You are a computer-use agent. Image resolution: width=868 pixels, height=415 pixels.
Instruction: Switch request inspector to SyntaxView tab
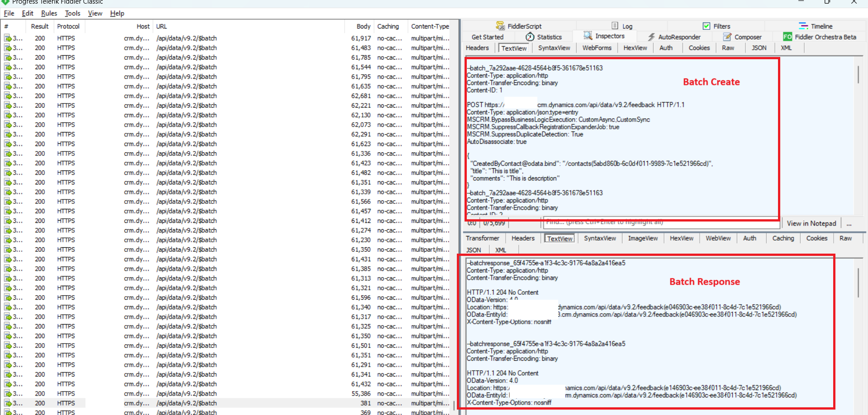(554, 48)
